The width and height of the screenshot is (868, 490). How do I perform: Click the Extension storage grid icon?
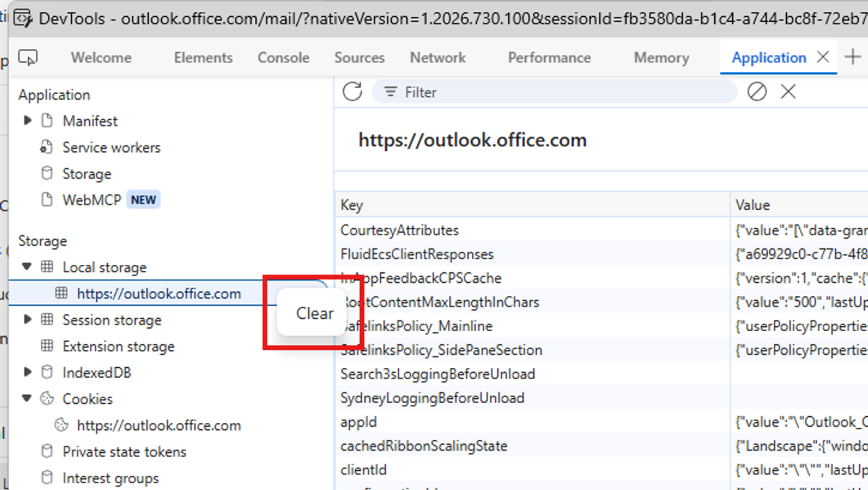pos(46,346)
